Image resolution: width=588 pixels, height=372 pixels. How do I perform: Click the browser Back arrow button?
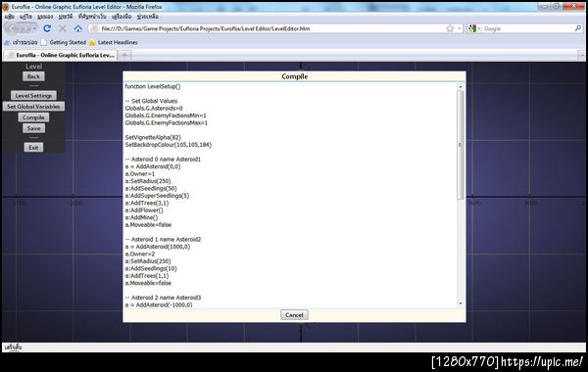[12, 28]
